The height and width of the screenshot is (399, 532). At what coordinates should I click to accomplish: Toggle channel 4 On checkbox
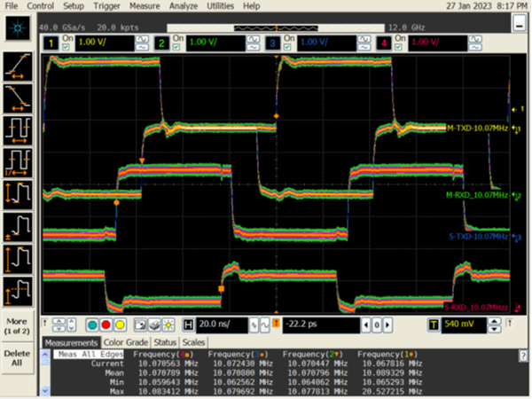coord(398,48)
